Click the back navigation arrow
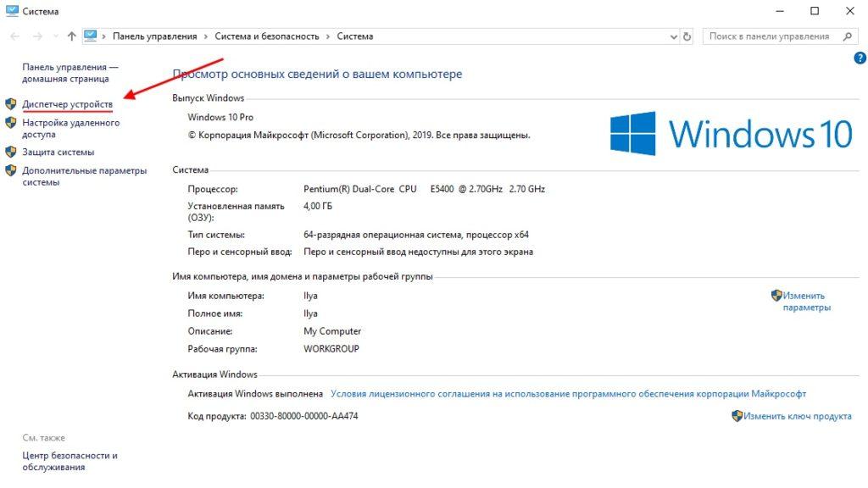The width and height of the screenshot is (868, 488). tap(15, 36)
